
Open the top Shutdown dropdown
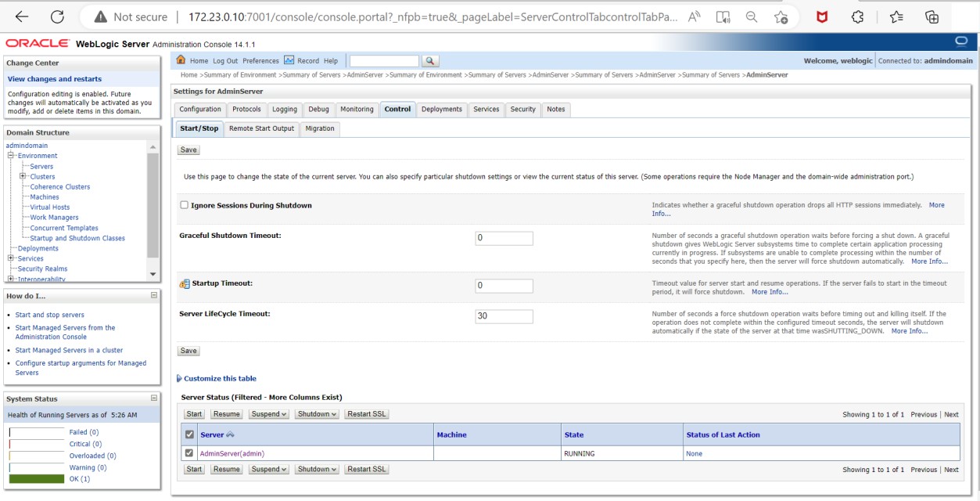(x=317, y=414)
